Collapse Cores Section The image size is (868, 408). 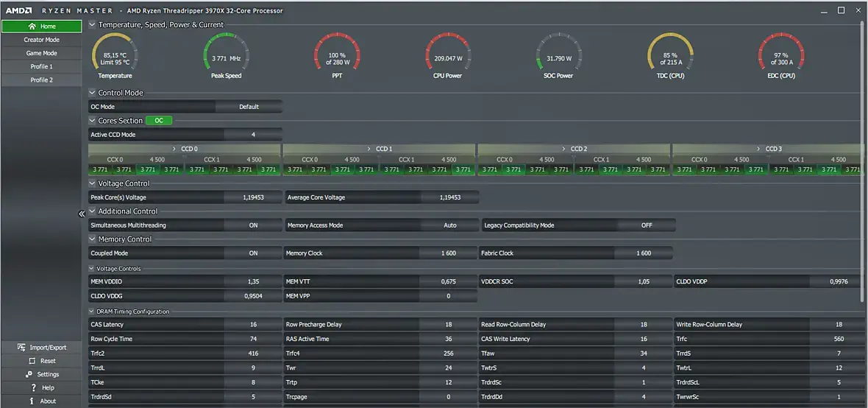92,120
